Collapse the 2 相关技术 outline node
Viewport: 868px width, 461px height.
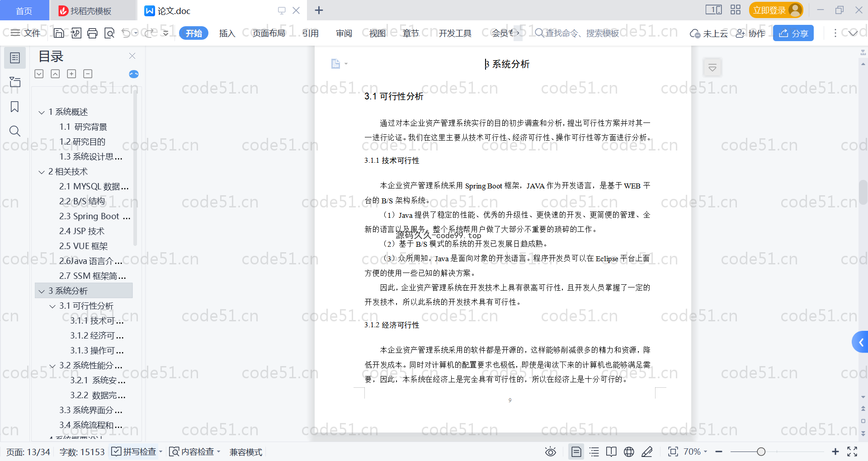click(42, 172)
